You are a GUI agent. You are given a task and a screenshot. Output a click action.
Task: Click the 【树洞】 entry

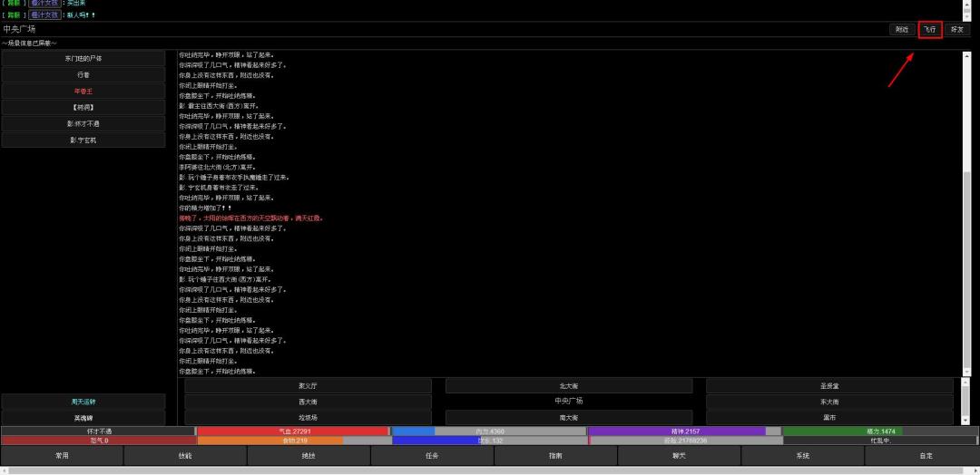(83, 107)
